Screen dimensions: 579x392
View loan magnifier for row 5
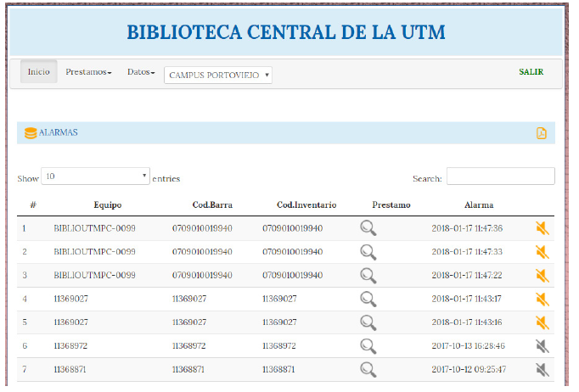click(368, 322)
